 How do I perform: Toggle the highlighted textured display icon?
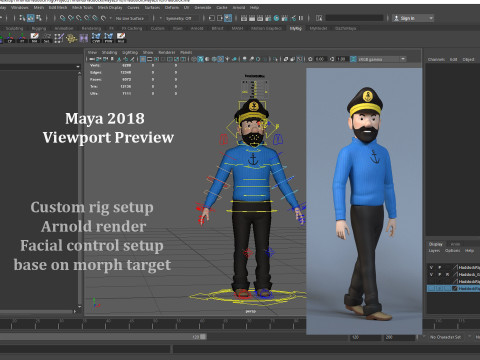(220, 59)
